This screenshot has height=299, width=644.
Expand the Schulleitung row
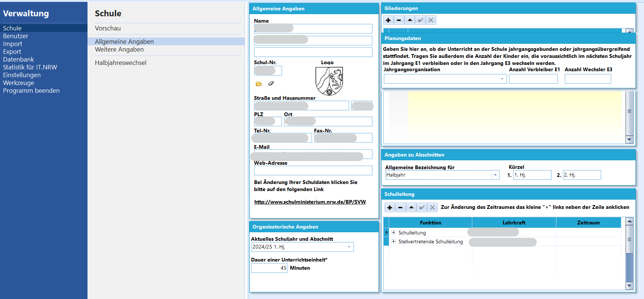click(x=394, y=233)
